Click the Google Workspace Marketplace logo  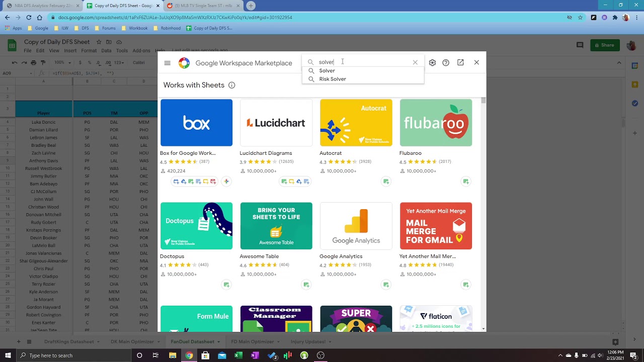tap(184, 63)
